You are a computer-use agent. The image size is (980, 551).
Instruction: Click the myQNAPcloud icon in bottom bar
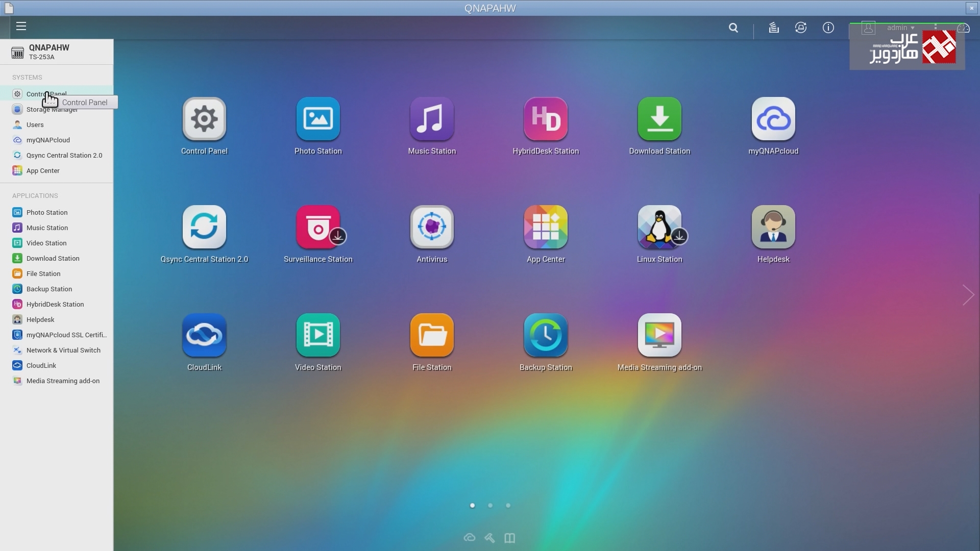pos(470,538)
